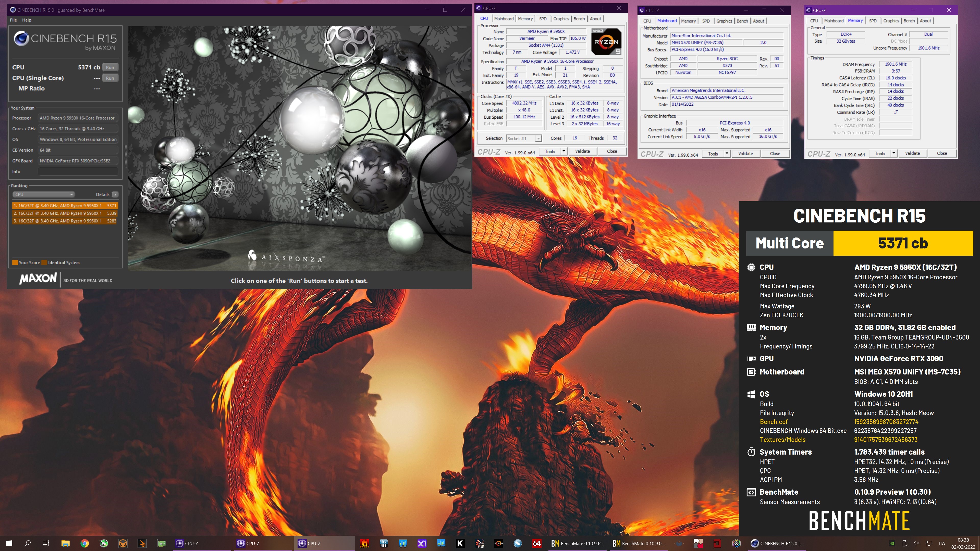Click the Cinebench rendered spheres image
Viewport: 980px width, 551px height.
299,148
